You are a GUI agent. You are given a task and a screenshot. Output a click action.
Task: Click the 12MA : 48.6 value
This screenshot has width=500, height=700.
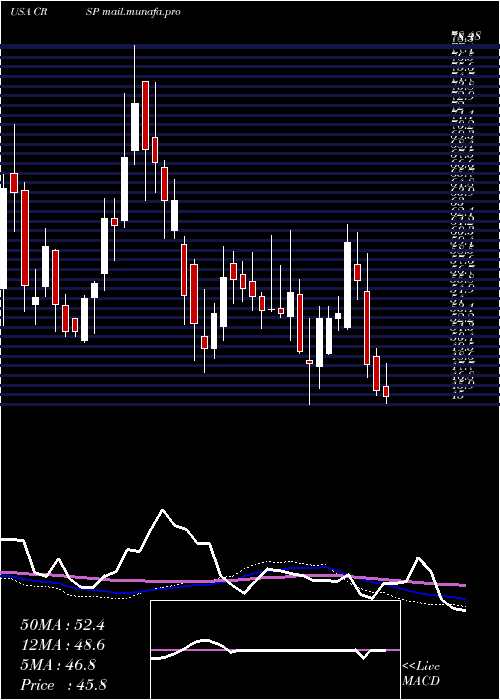(62, 645)
